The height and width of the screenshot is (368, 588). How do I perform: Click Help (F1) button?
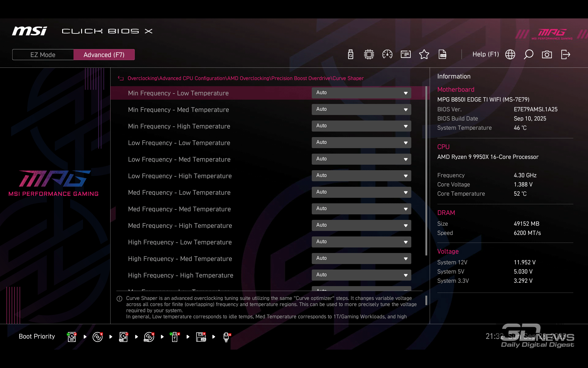click(x=485, y=55)
